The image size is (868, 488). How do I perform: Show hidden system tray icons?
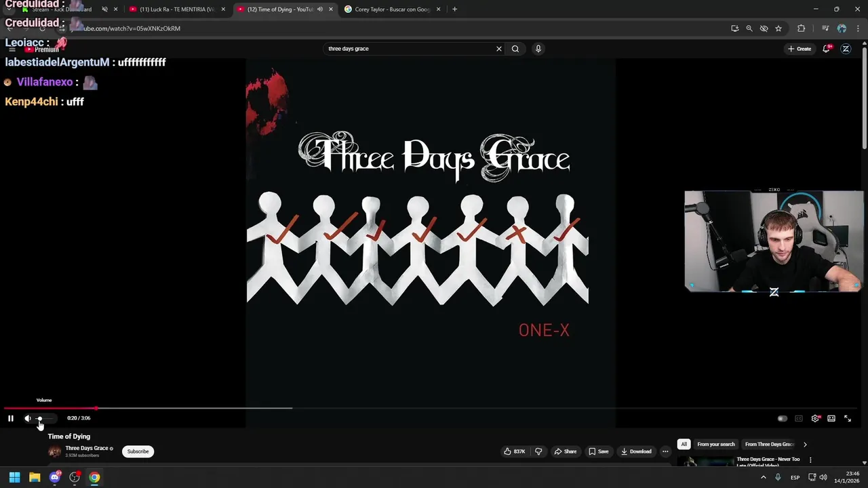click(764, 477)
